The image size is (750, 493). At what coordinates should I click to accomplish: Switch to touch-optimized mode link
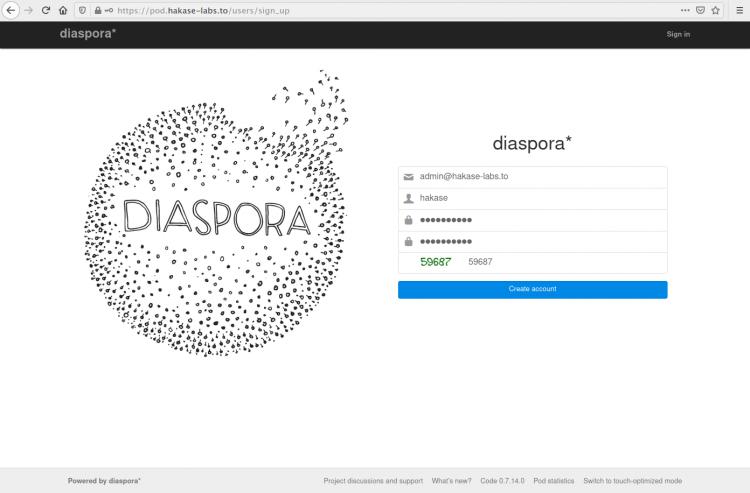pos(633,481)
